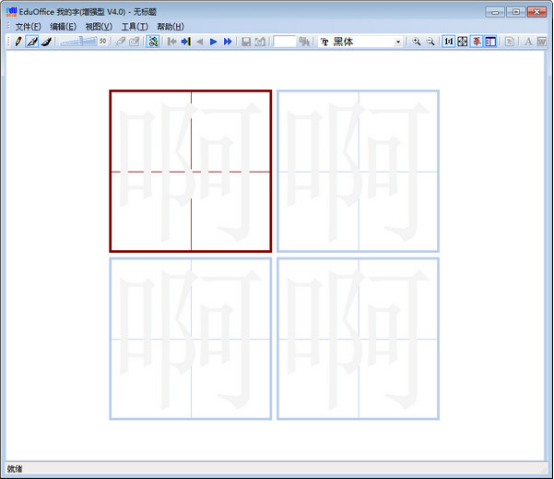This screenshot has height=479, width=554.
Task: Click the grayed document export icon
Action: coord(509,42)
